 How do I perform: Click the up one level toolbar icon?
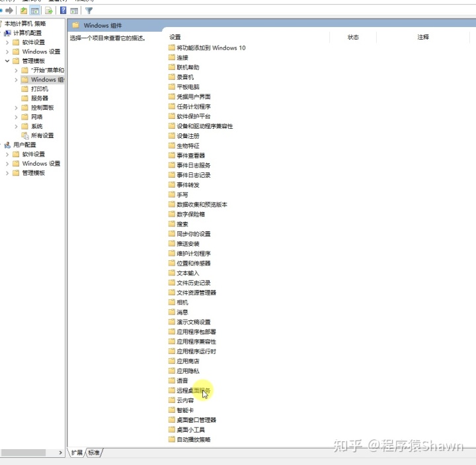click(x=24, y=11)
